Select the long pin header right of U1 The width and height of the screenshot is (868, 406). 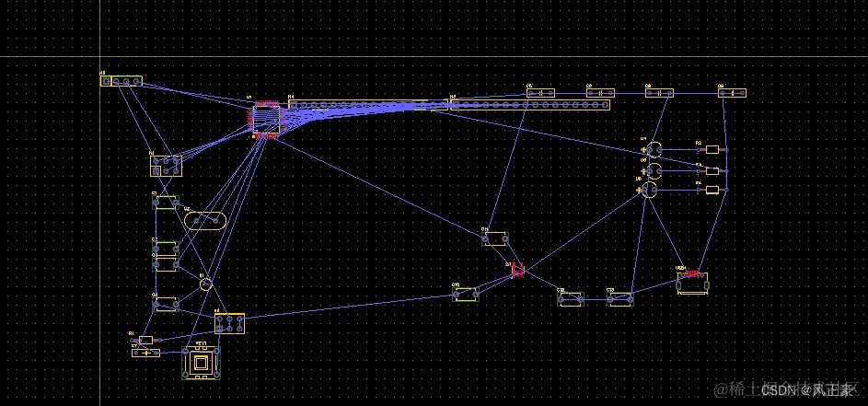(x=367, y=105)
